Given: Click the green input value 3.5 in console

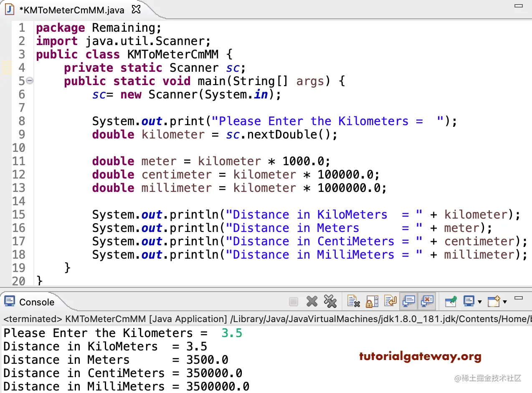Looking at the screenshot, I should [232, 333].
